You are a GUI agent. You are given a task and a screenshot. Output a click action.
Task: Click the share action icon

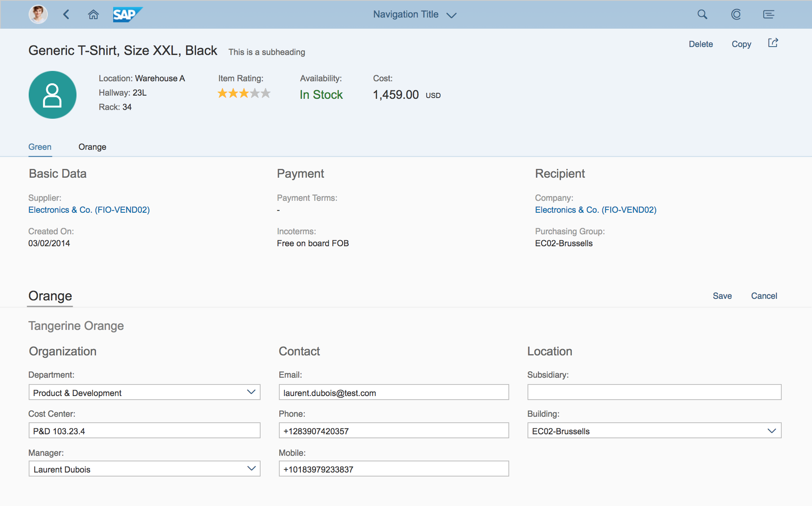(773, 43)
